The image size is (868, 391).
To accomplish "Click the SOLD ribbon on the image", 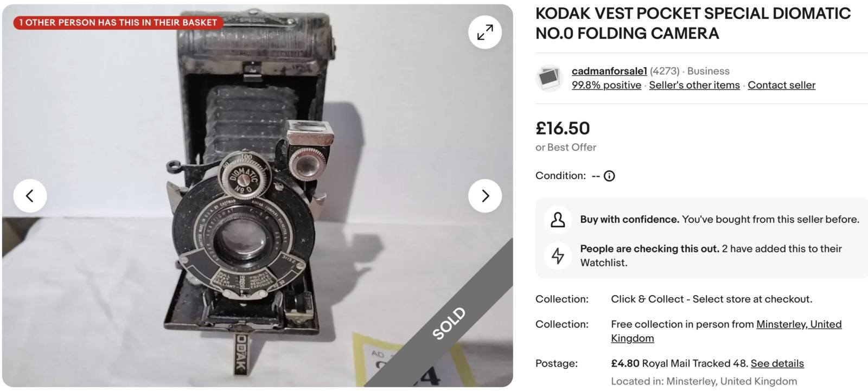I will pyautogui.click(x=449, y=323).
